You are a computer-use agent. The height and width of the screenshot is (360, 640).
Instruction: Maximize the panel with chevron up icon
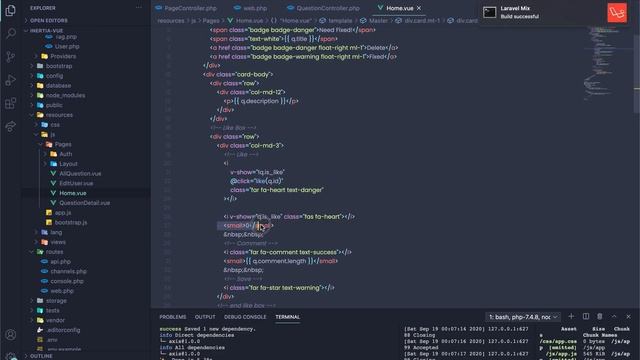pyautogui.click(x=614, y=317)
